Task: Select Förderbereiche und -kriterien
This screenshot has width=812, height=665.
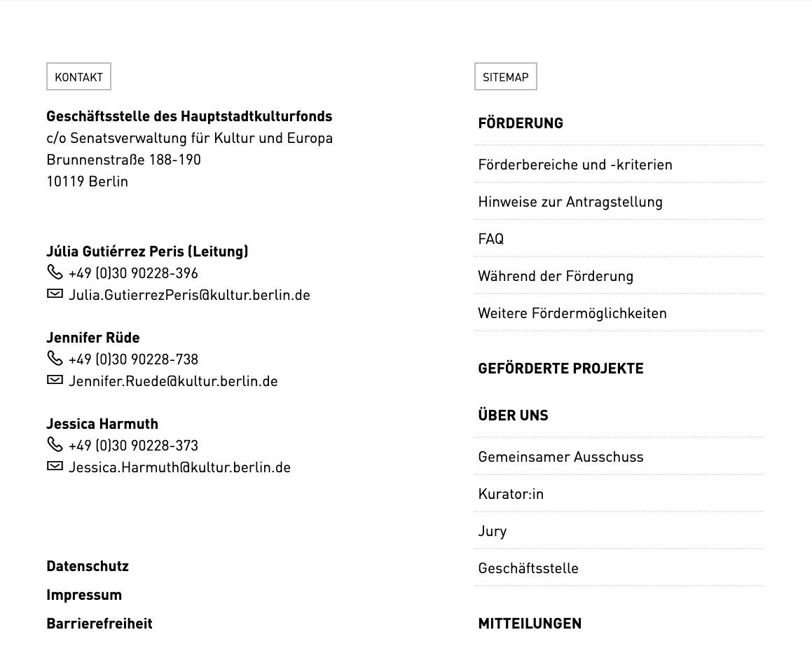Action: (x=575, y=165)
